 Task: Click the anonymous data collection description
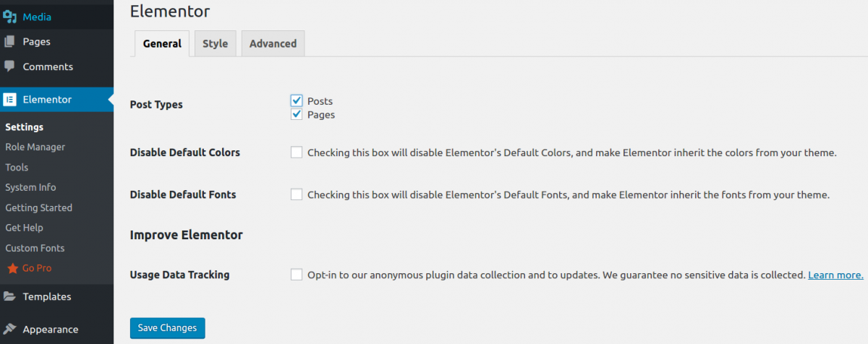pos(556,275)
